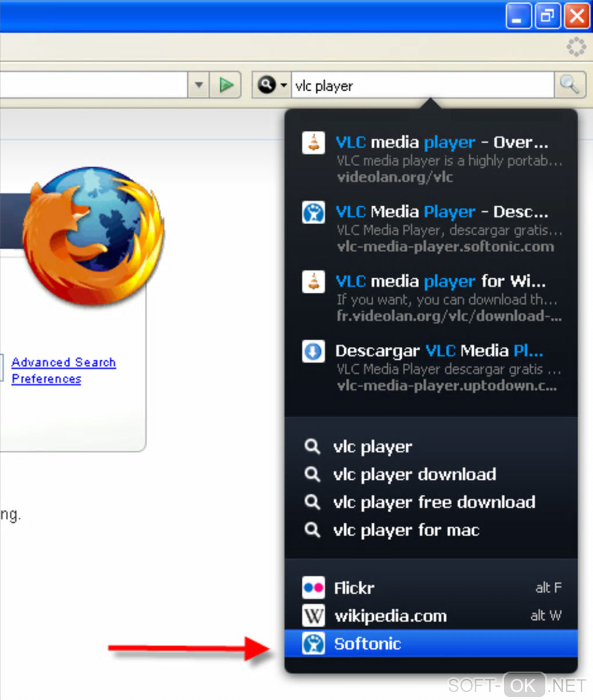The image size is (593, 700).
Task: Expand the address bar history dropdown arrow
Action: [x=199, y=85]
